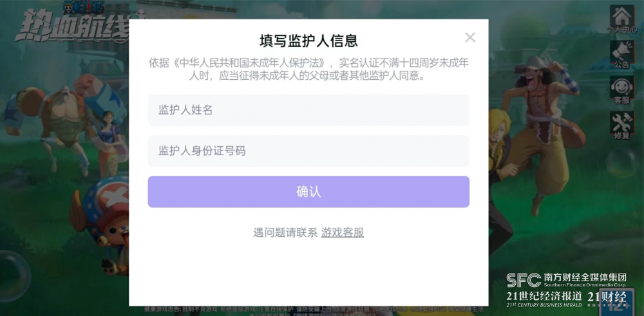Click the 21世纪经济报道 logo
This screenshot has height=316, width=644.
544,299
